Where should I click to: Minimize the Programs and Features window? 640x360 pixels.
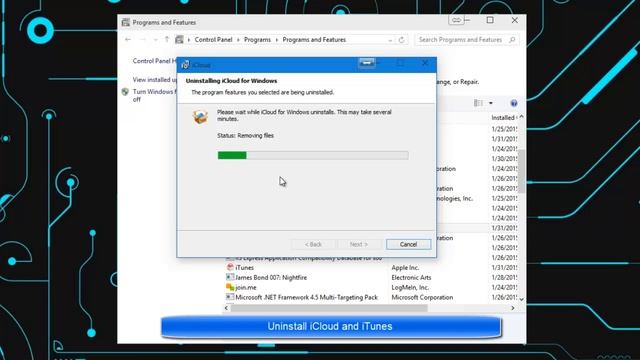tap(468, 20)
